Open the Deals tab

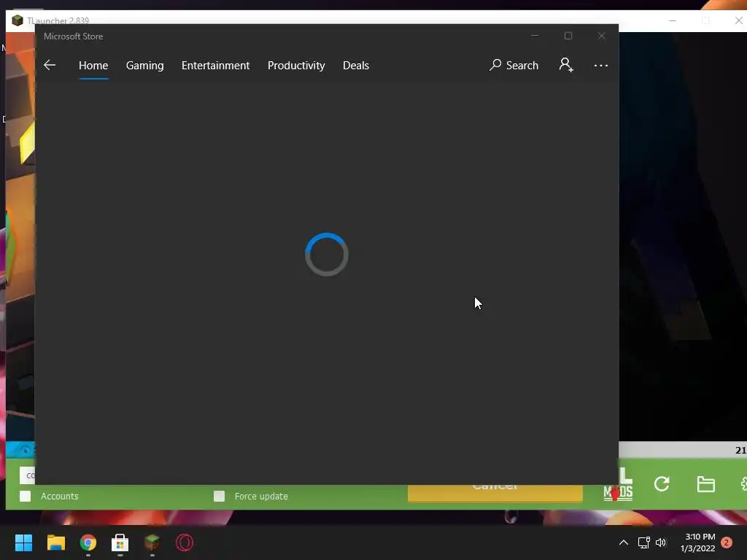(356, 65)
